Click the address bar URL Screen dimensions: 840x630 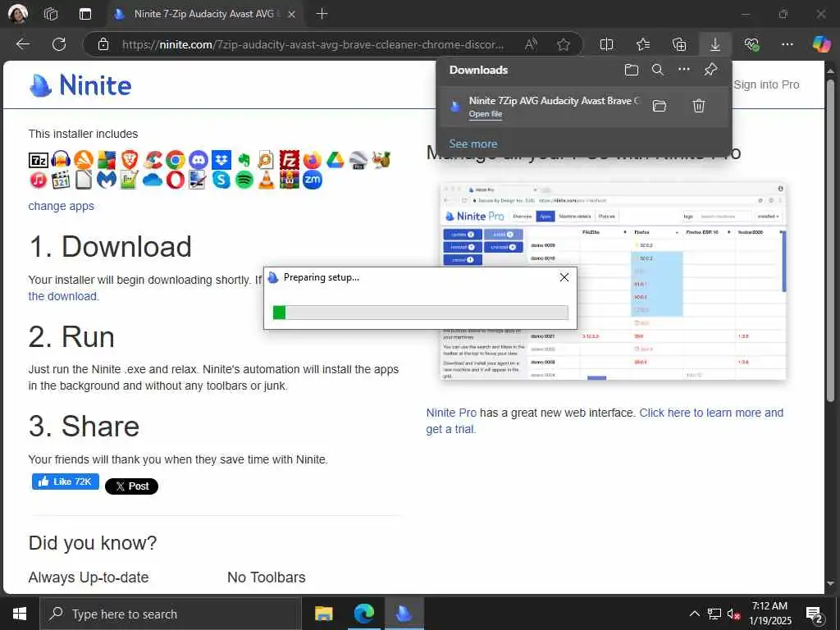tap(313, 44)
